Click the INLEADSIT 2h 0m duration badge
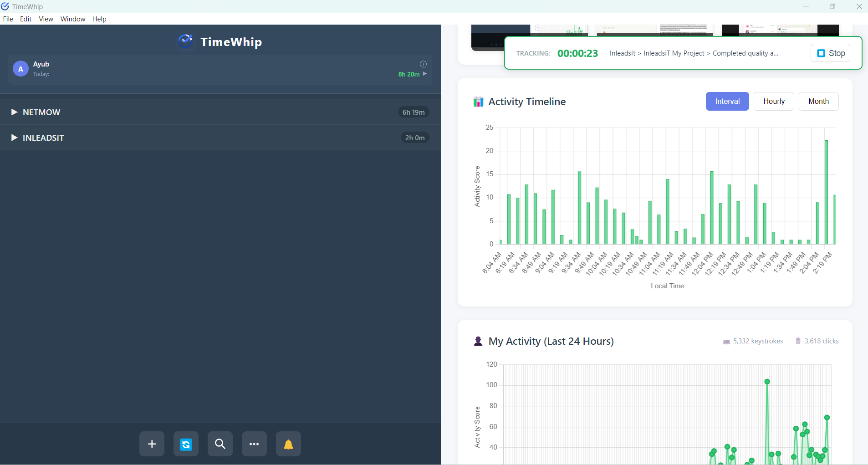 pos(415,138)
